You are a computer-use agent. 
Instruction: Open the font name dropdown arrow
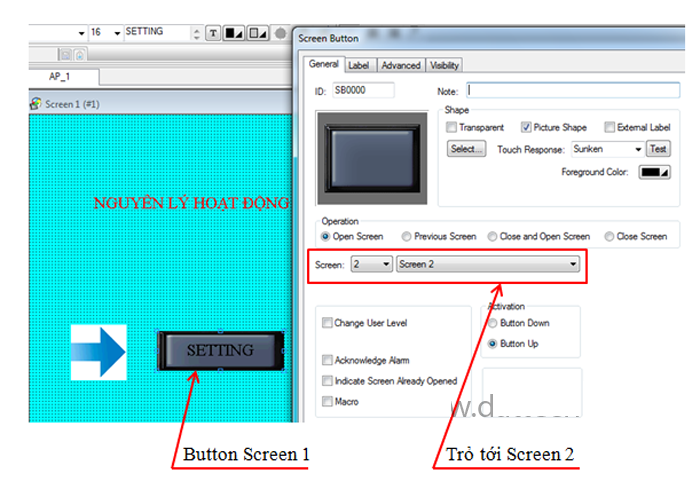81,33
